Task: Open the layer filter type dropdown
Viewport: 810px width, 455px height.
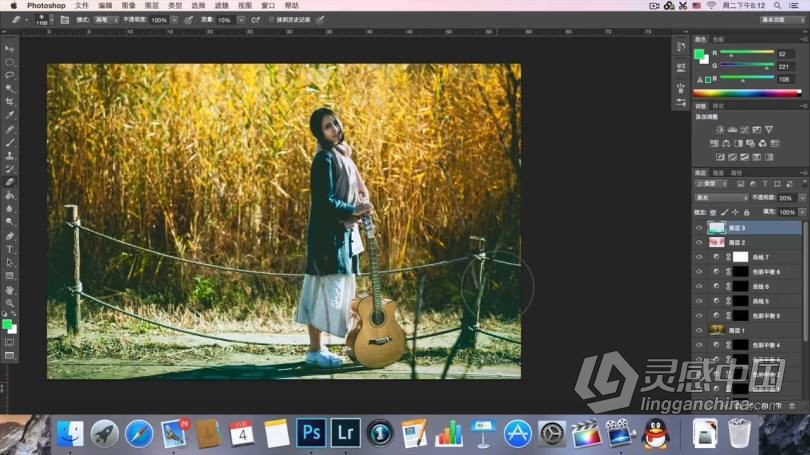Action: tap(712, 184)
